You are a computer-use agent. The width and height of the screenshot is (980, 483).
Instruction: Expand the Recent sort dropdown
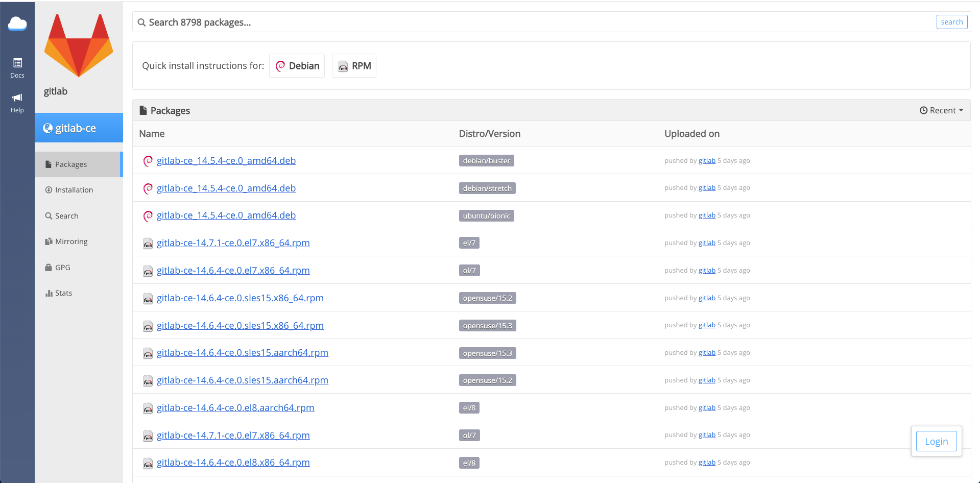[x=941, y=110]
